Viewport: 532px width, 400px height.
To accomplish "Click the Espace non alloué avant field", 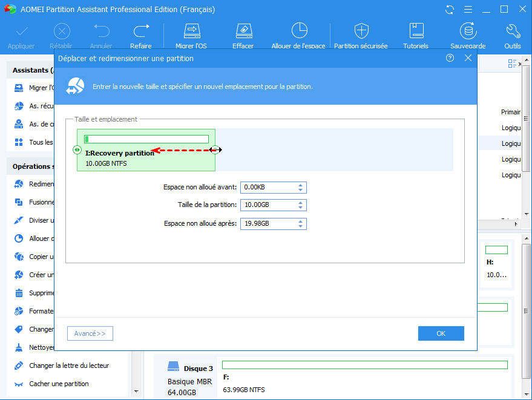I will click(274, 187).
